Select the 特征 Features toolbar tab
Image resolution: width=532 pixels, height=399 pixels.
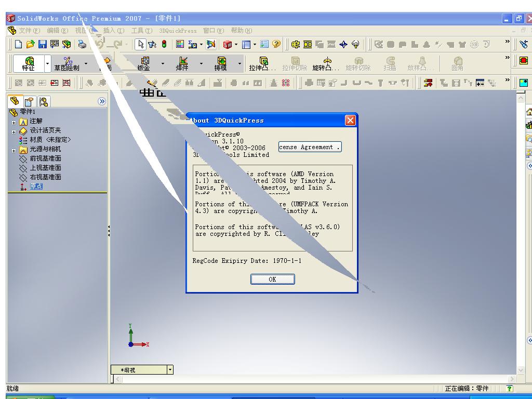29,63
